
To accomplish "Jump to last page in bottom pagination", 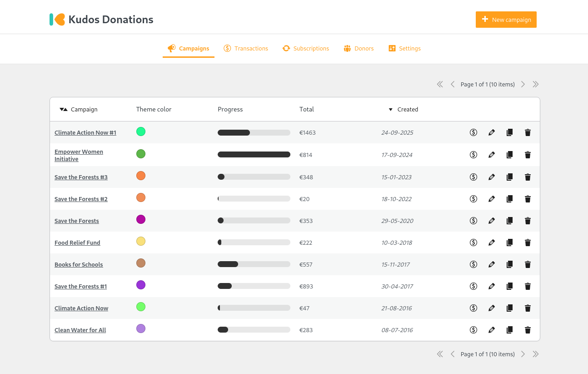I will [536, 354].
